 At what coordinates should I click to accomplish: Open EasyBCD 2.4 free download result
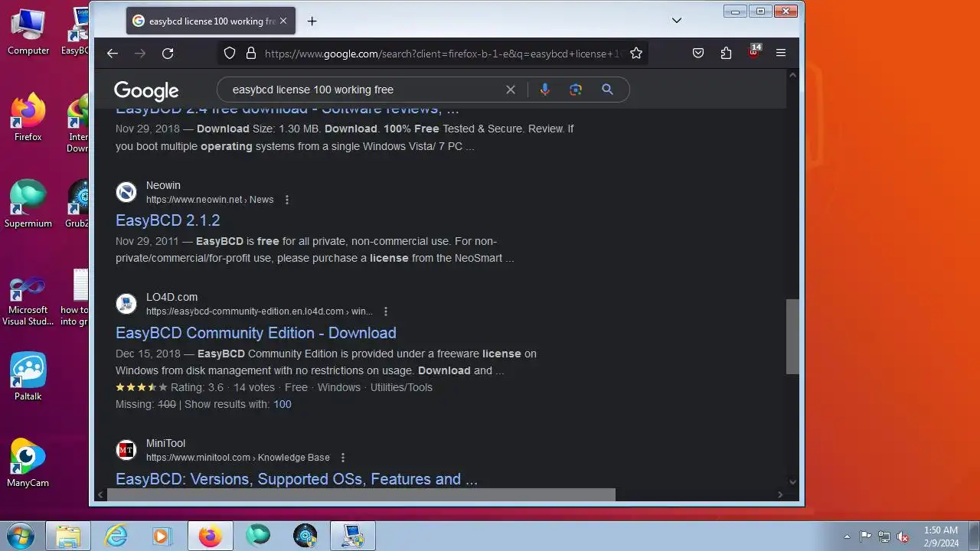(287, 112)
